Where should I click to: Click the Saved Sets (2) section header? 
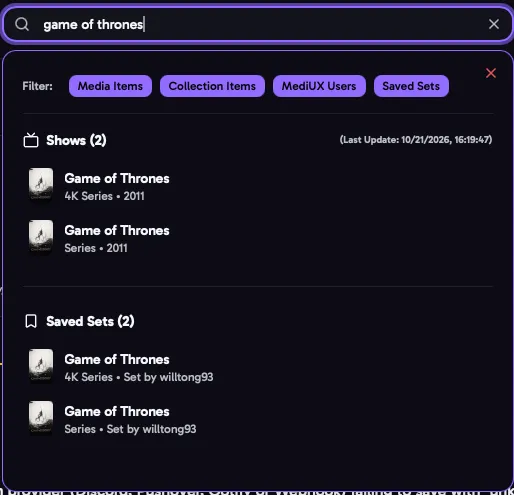90,321
